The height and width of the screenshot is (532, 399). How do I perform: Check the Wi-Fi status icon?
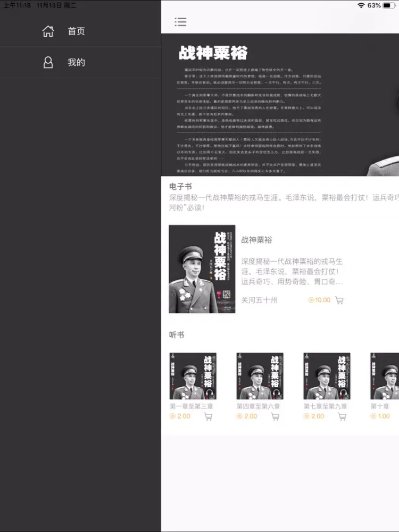[361, 5]
